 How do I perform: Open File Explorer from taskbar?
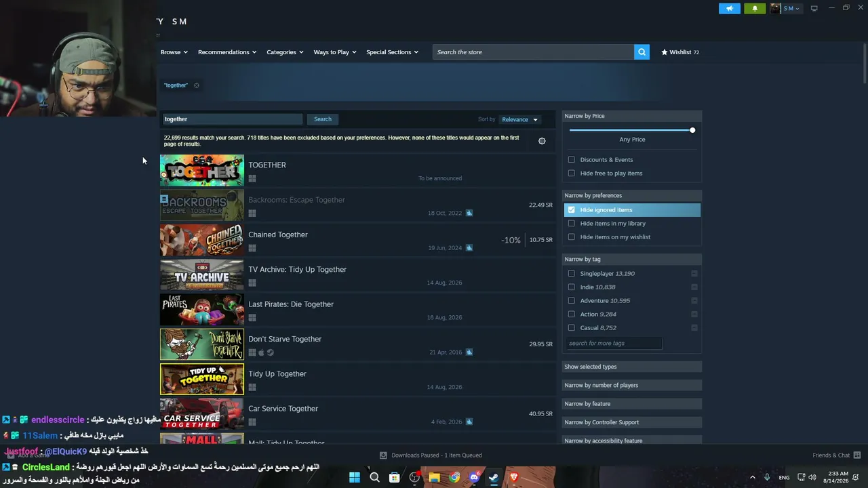pyautogui.click(x=434, y=477)
